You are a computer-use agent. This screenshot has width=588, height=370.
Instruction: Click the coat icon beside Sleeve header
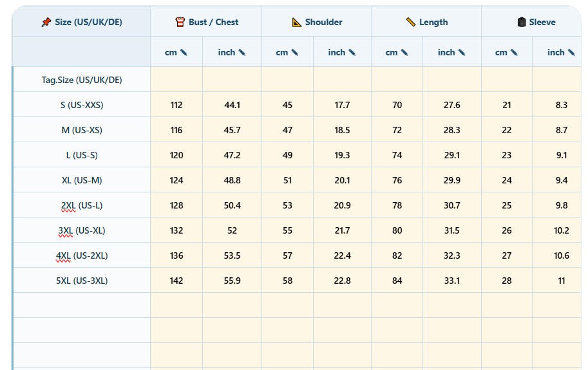pos(521,22)
